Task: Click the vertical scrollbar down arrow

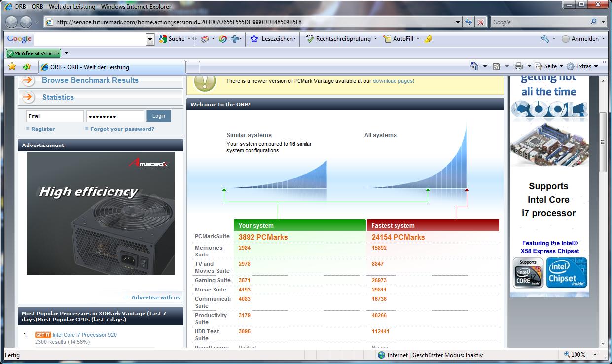Action: (x=603, y=344)
